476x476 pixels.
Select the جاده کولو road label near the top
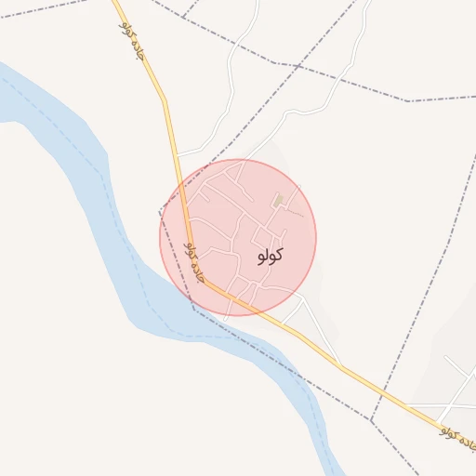(x=132, y=40)
